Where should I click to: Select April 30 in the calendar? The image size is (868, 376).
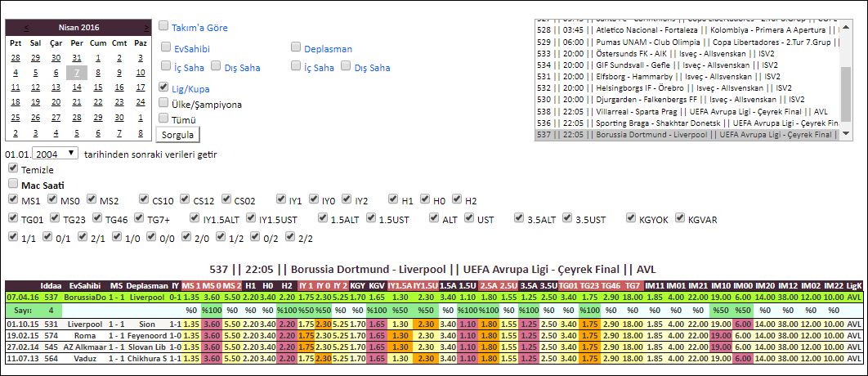click(119, 118)
